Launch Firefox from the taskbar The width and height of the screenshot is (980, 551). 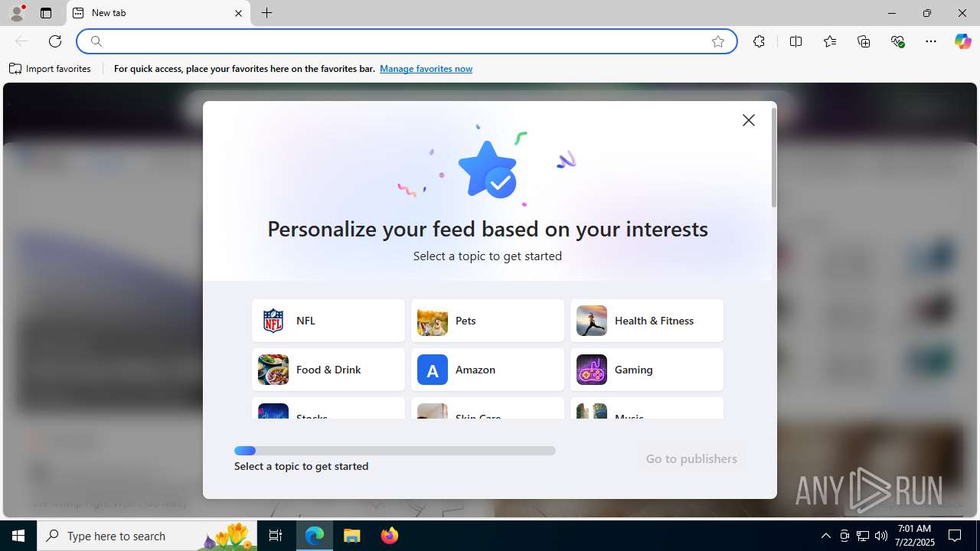pyautogui.click(x=390, y=536)
